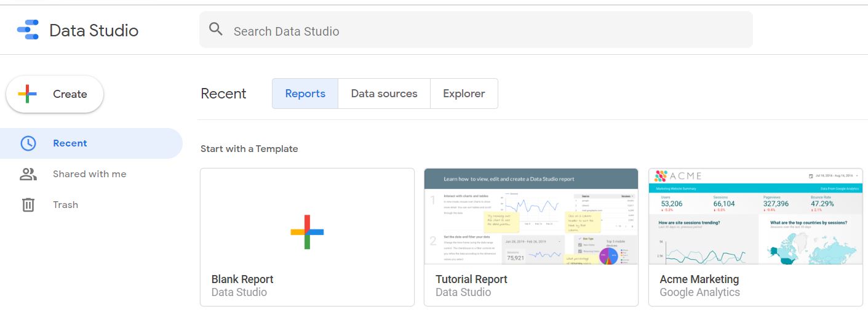The width and height of the screenshot is (868, 328).
Task: Click the colorful plus icon beside Create
Action: (x=28, y=94)
